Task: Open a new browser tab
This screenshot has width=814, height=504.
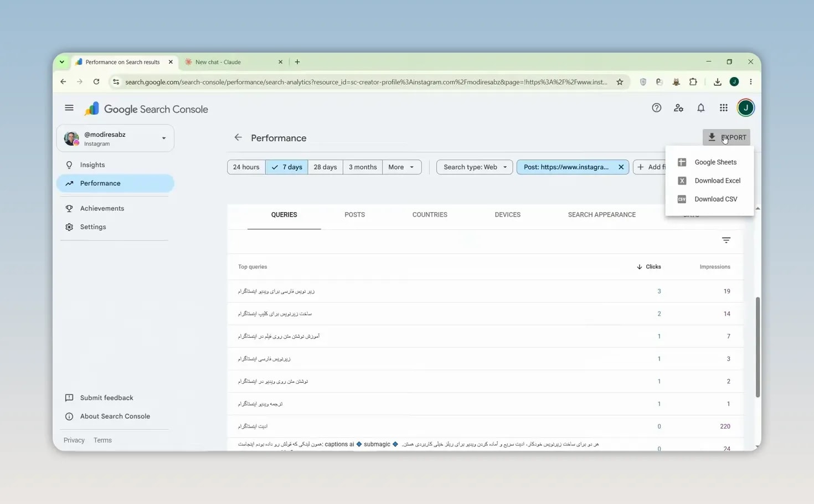Action: coord(297,62)
